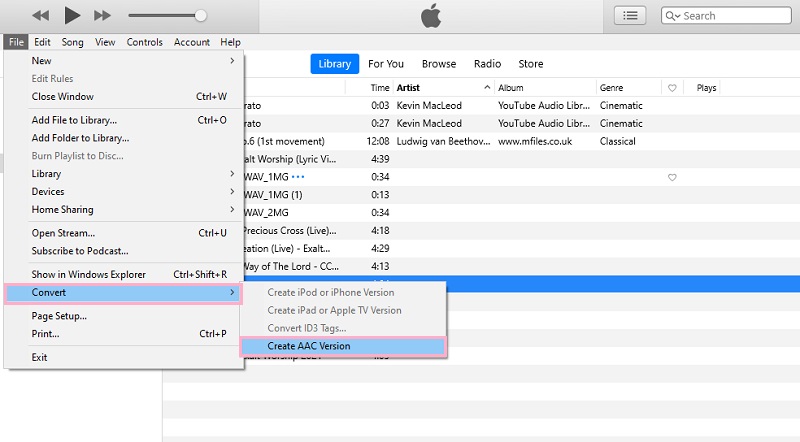Image resolution: width=800 pixels, height=442 pixels.
Task: Choose Print... from the File menu
Action: [123, 334]
